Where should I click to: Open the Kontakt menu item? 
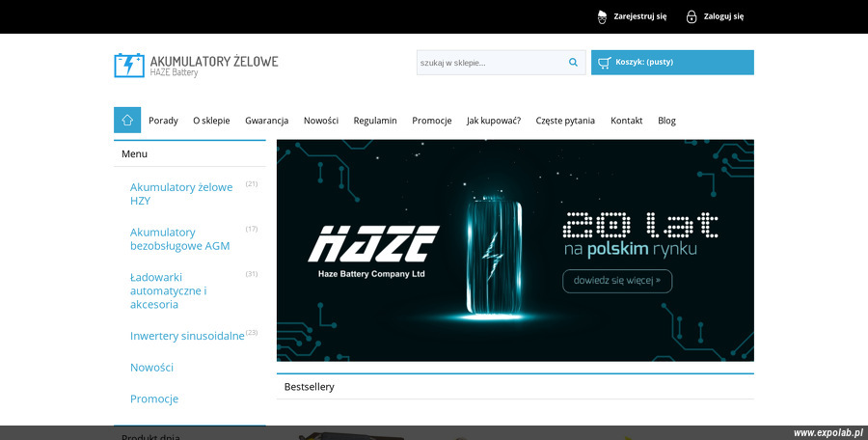coord(627,121)
